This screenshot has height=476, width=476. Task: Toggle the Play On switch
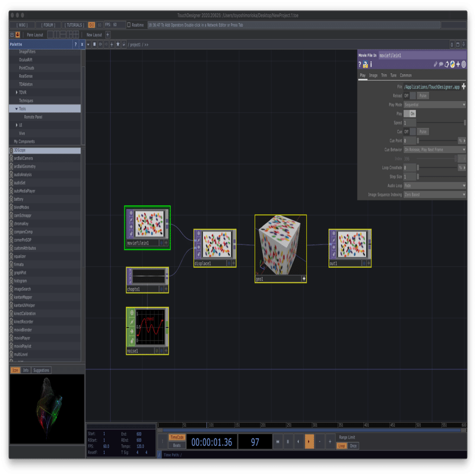(x=410, y=113)
